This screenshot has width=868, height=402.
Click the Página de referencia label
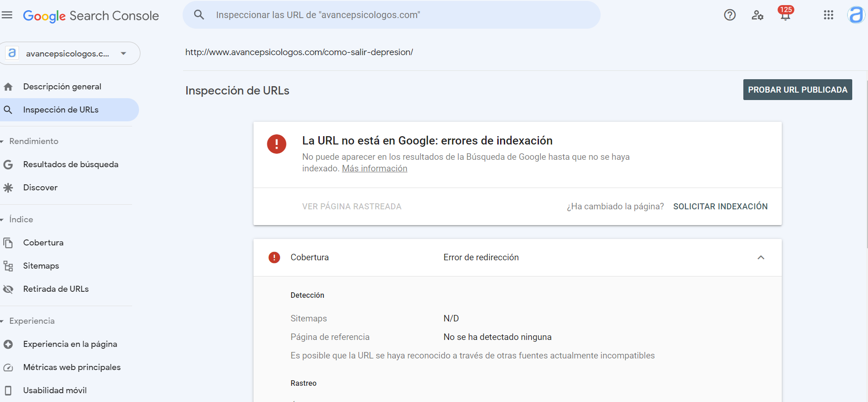click(x=330, y=337)
